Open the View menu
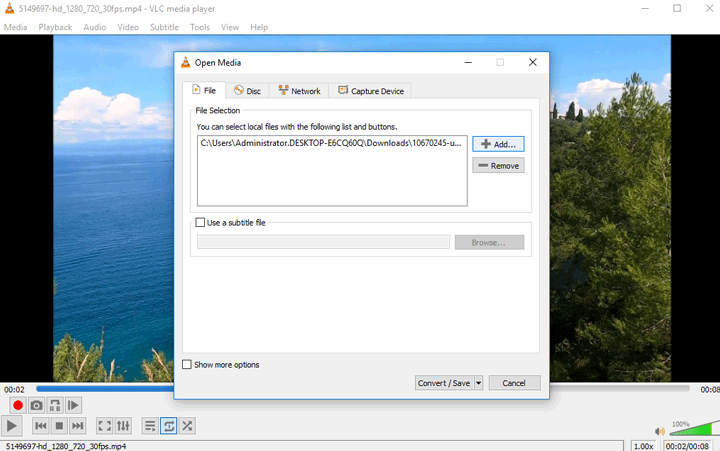The image size is (720, 451). point(230,27)
